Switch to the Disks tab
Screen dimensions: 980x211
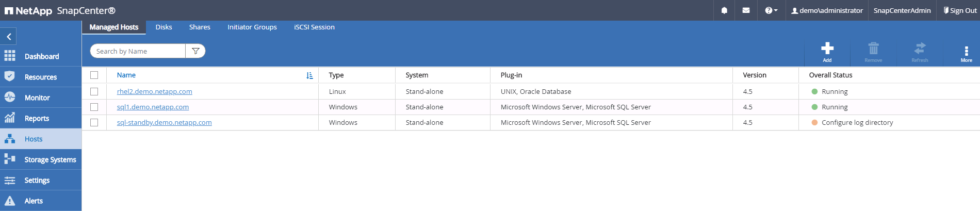[x=164, y=27]
